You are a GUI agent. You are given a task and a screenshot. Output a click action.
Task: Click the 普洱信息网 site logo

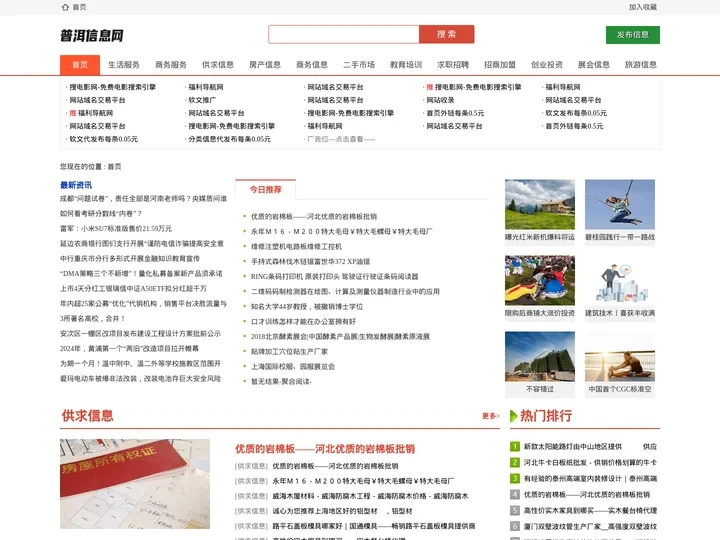[x=92, y=35]
